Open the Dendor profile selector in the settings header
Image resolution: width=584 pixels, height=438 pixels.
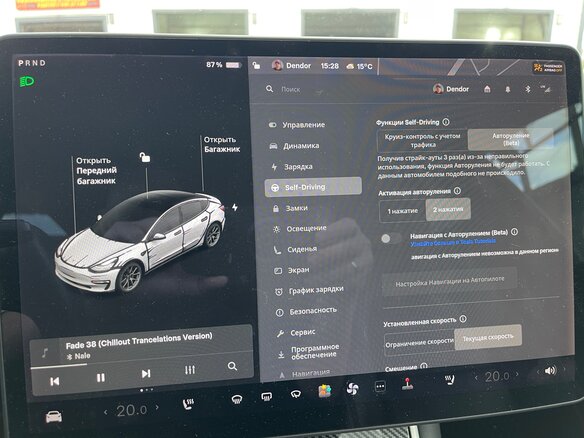coord(451,89)
